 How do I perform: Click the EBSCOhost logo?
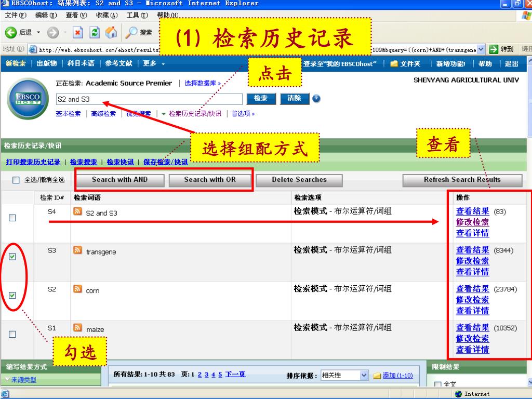[28, 99]
